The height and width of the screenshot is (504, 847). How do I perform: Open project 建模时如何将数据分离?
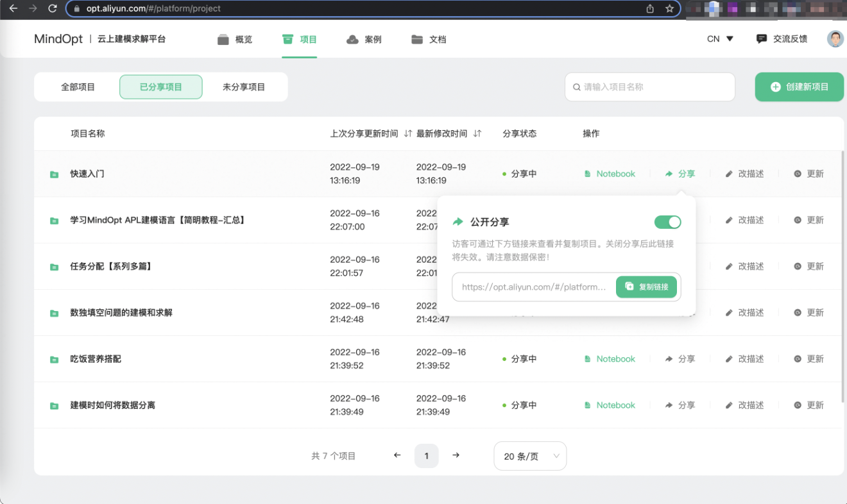click(x=112, y=405)
